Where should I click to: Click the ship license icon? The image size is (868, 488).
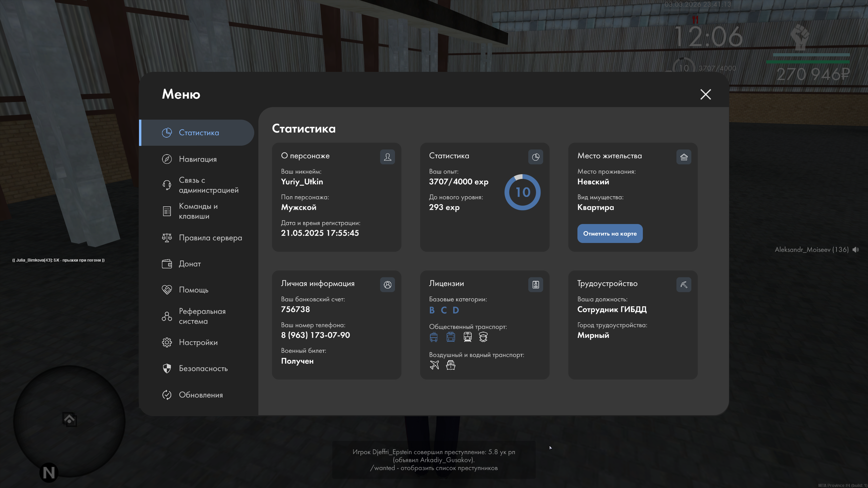point(451,365)
